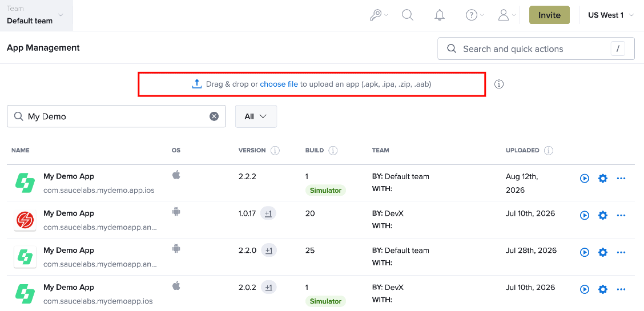Click the TEAM column header

[380, 151]
